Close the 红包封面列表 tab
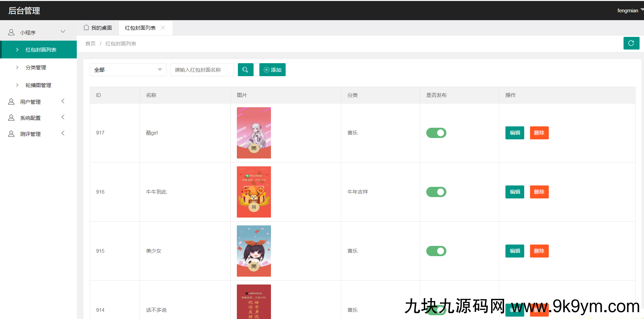This screenshot has height=319, width=644. pyautogui.click(x=163, y=28)
